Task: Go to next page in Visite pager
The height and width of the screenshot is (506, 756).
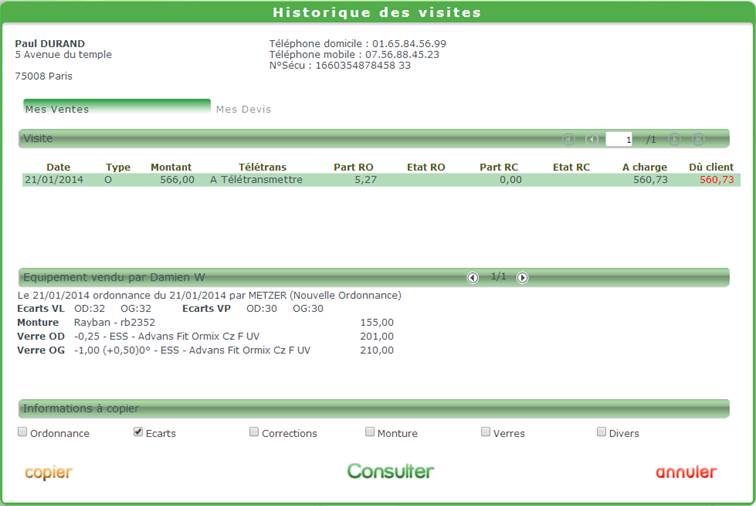Action: (x=675, y=139)
